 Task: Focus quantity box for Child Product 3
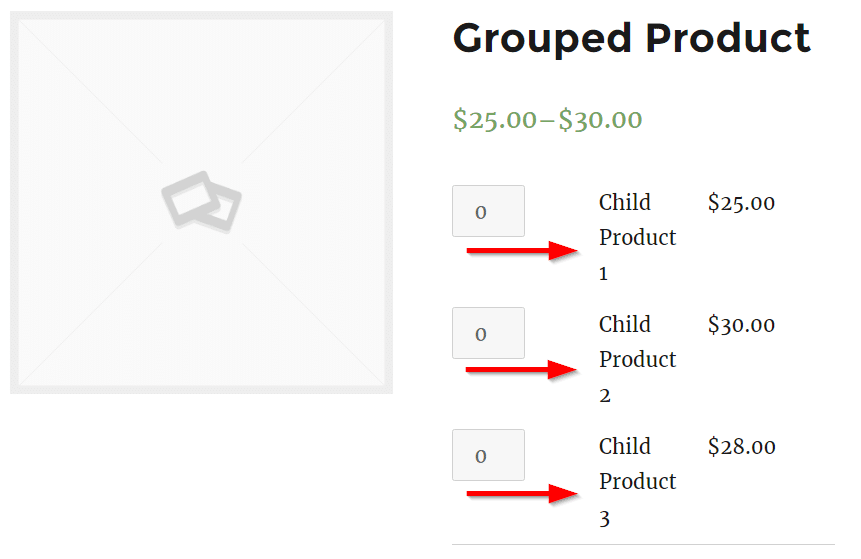488,455
